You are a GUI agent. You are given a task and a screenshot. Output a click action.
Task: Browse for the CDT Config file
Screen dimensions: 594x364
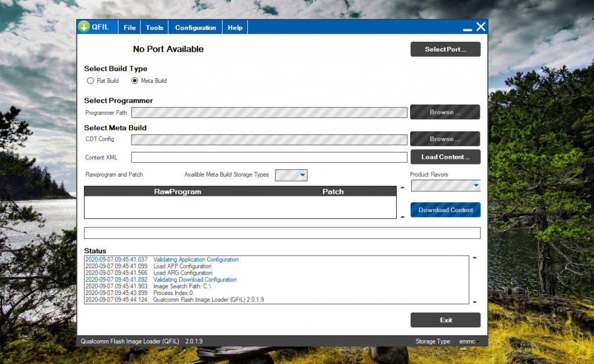[x=445, y=139]
